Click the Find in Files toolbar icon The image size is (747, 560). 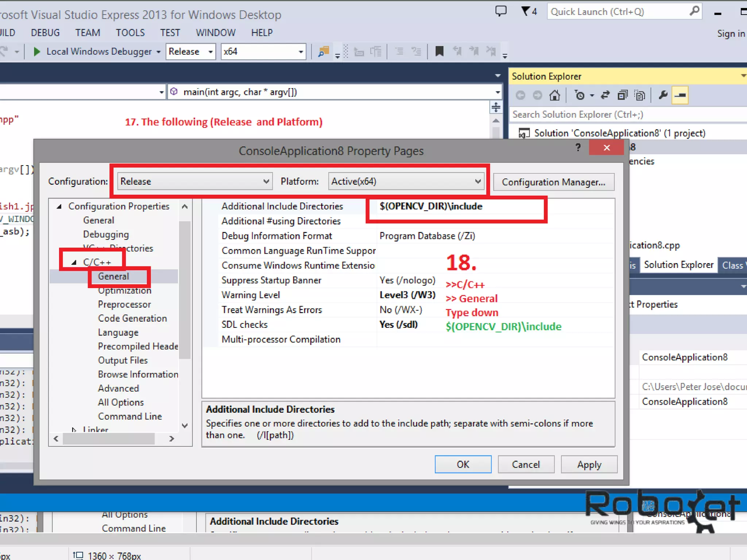323,51
